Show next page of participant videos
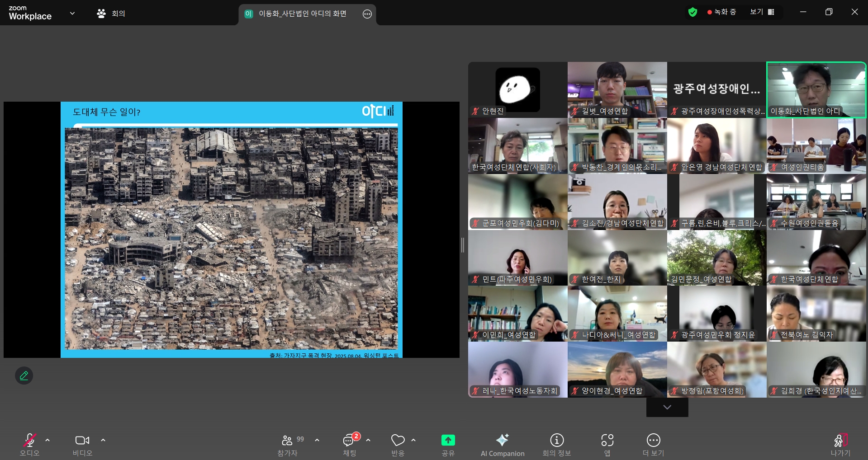This screenshot has height=460, width=868. (x=667, y=407)
